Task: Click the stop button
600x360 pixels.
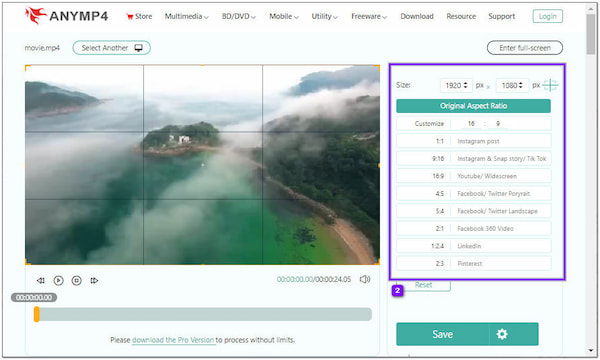Action: pos(77,280)
